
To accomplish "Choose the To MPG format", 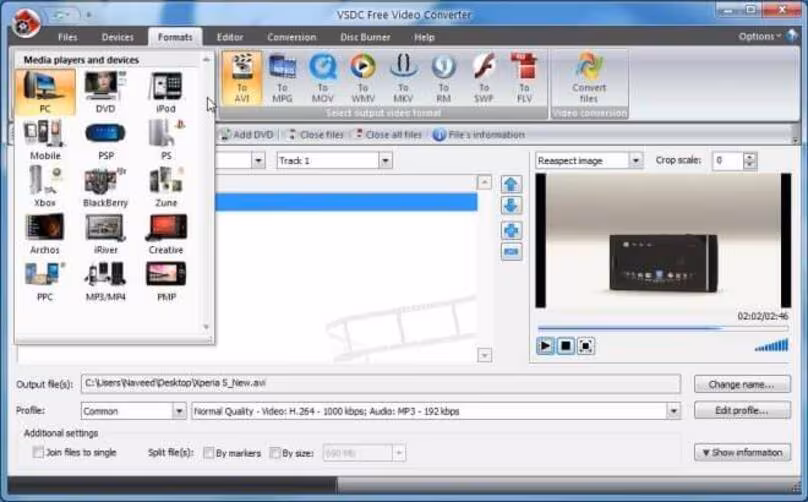I will [x=282, y=78].
